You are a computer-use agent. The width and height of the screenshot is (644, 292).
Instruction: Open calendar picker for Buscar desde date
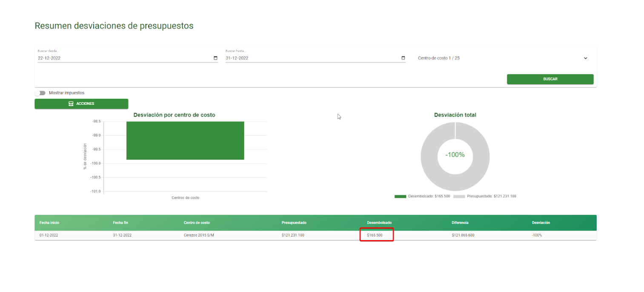point(215,58)
